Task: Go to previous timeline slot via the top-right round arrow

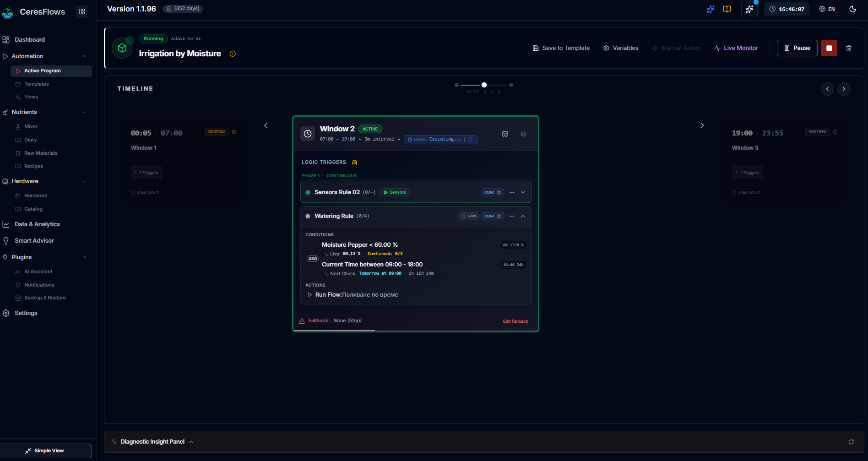Action: (827, 89)
